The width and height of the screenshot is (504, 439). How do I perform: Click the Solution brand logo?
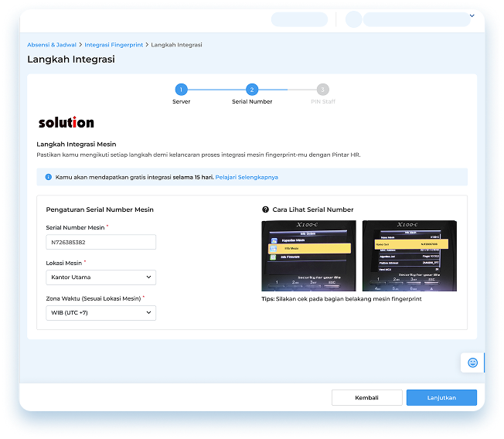pos(66,122)
